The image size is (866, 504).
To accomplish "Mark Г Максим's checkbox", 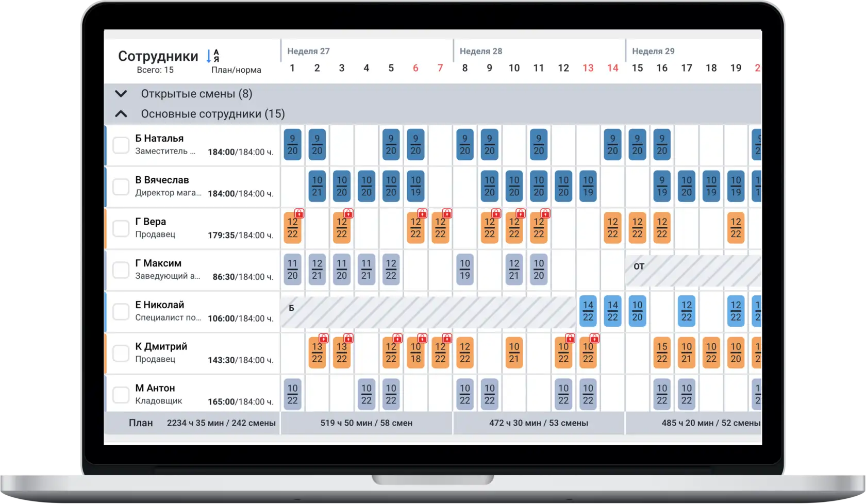I will pos(121,270).
